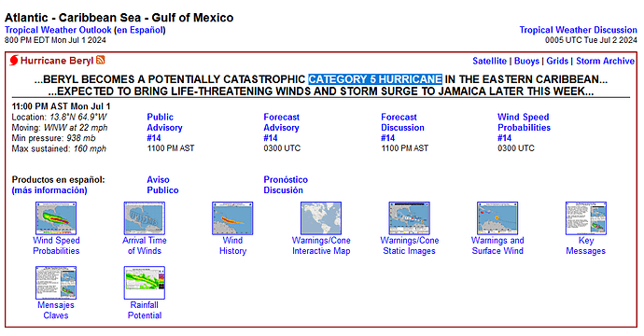Launch the Warnings/Cone Interactive Map thumbnail
The height and width of the screenshot is (336, 644).
click(321, 218)
